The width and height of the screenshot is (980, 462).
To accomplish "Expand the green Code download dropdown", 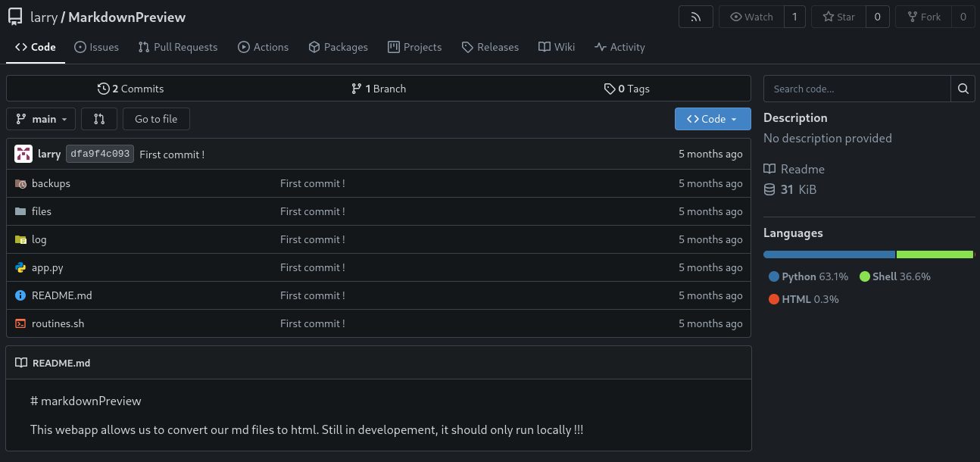I will click(712, 119).
